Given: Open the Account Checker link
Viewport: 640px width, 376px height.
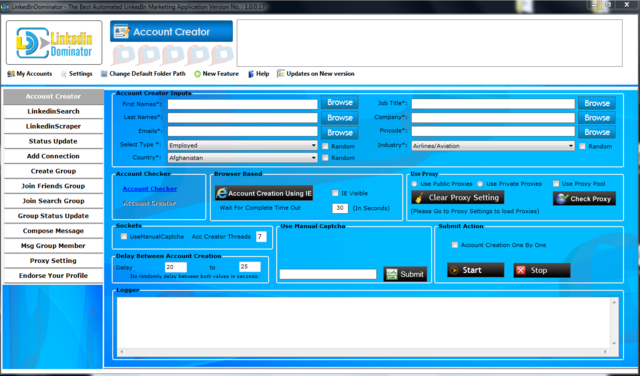Looking at the screenshot, I should tap(150, 189).
